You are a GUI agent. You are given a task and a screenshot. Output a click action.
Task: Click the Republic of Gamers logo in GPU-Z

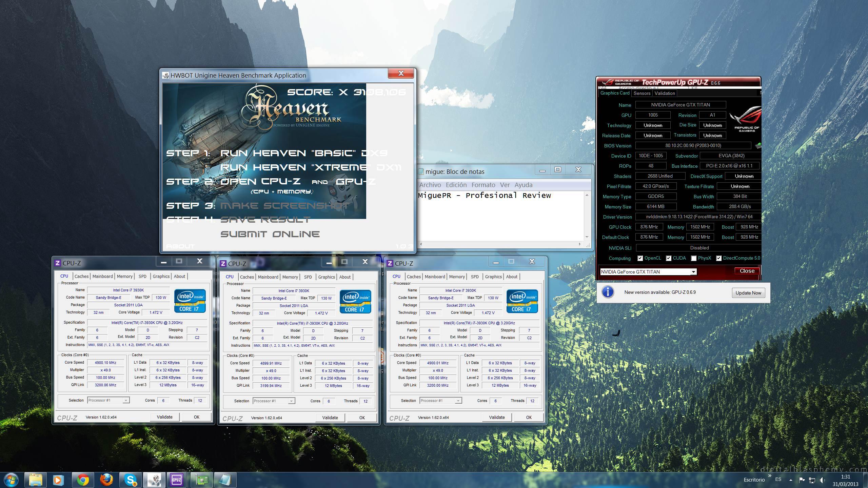point(746,119)
